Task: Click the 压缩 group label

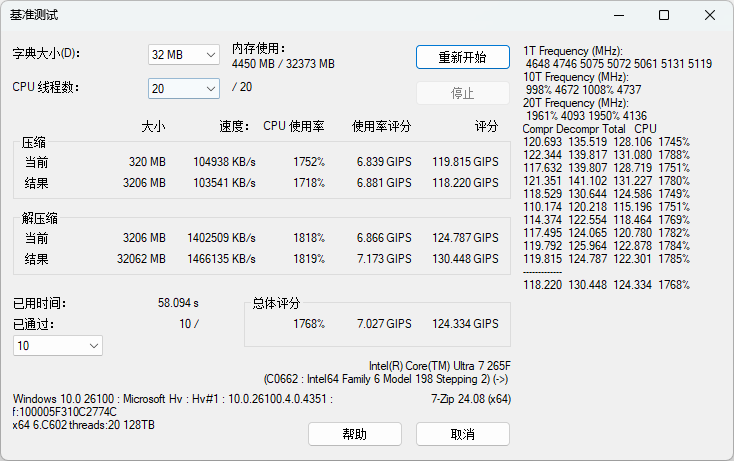Action: click(34, 142)
